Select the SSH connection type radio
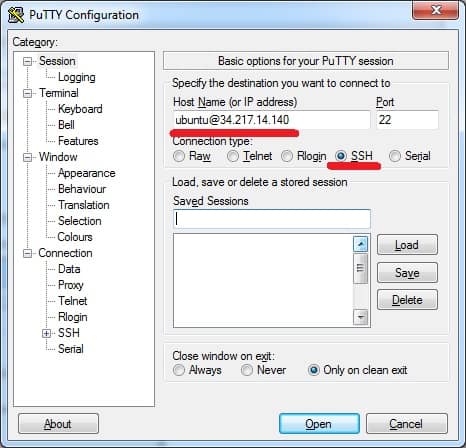Image resolution: width=466 pixels, height=448 pixels. pos(341,156)
